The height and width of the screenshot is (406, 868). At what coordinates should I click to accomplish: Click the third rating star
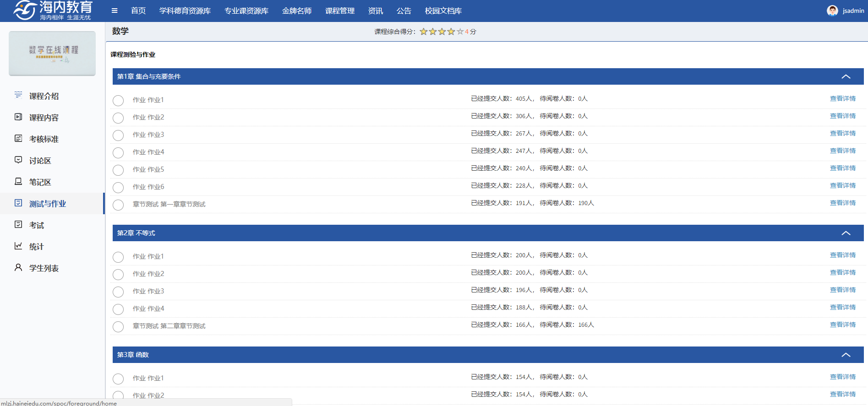pos(442,32)
